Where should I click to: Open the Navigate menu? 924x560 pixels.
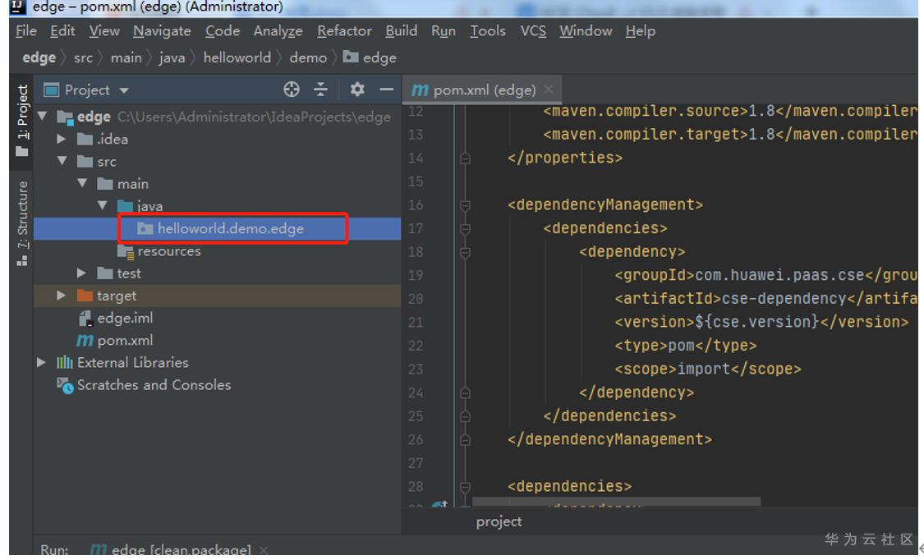[x=162, y=30]
